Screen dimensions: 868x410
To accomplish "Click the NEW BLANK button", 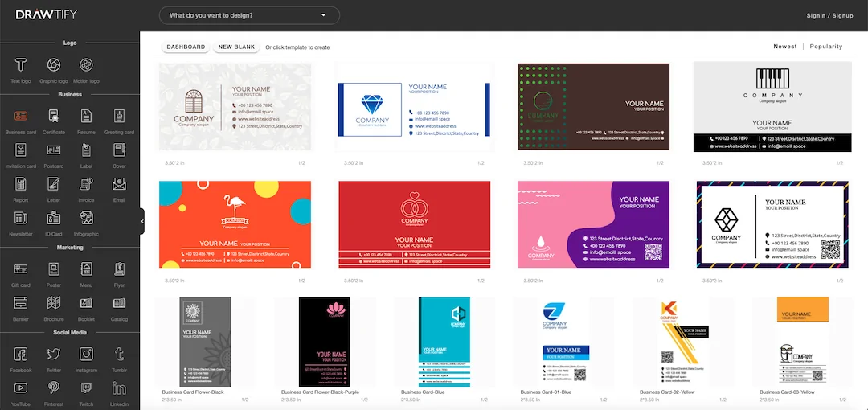I will coord(236,47).
